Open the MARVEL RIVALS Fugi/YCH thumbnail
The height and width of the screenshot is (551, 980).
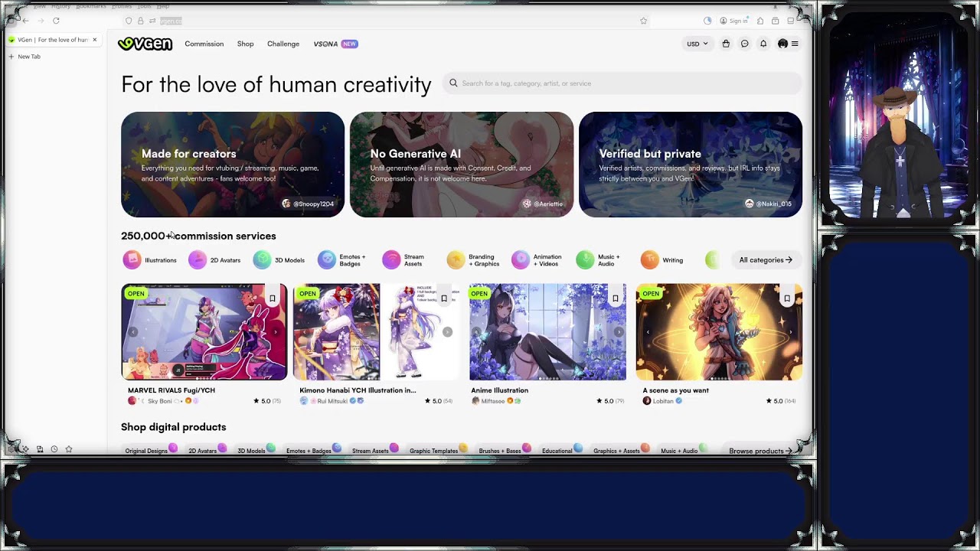(204, 332)
